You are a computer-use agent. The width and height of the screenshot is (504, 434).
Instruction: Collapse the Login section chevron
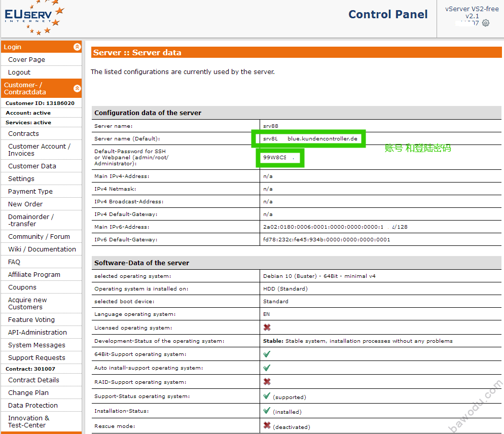tap(77, 47)
